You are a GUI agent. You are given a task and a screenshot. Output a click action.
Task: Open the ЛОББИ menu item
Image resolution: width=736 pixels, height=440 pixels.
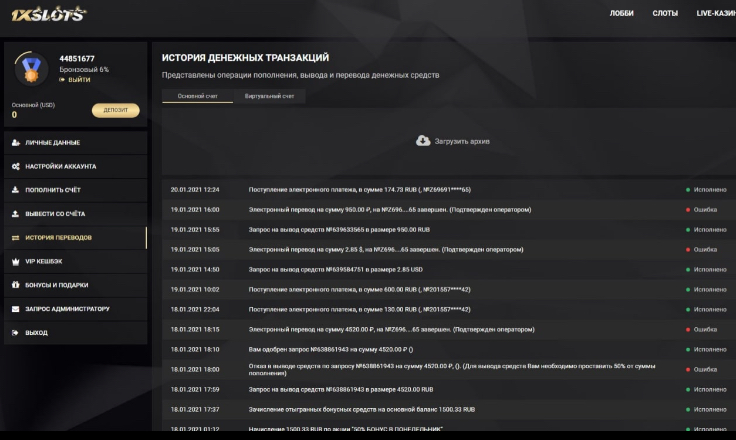click(621, 13)
